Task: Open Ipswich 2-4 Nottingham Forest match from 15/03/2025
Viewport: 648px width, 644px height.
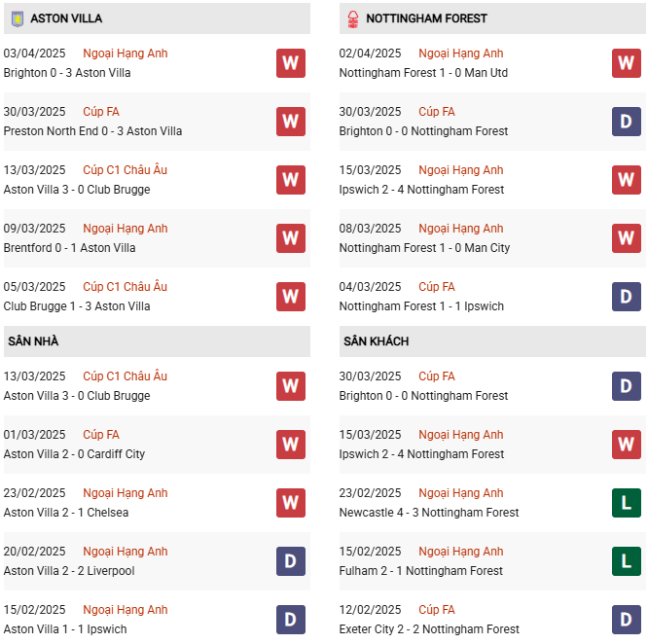Action: click(421, 190)
